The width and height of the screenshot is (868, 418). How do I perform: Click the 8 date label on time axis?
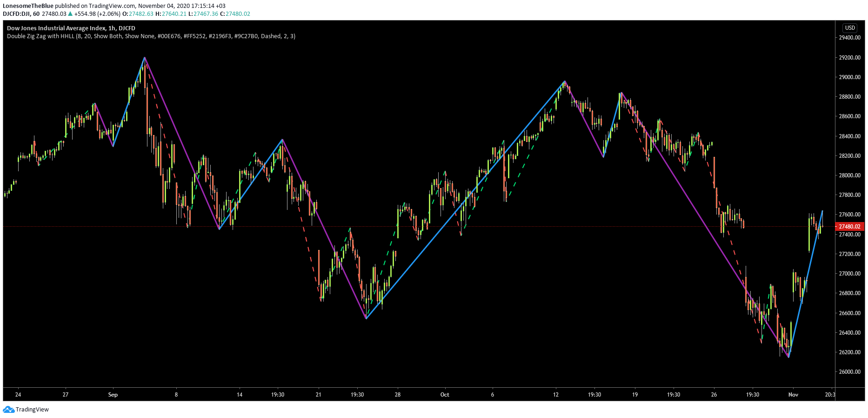coord(176,395)
